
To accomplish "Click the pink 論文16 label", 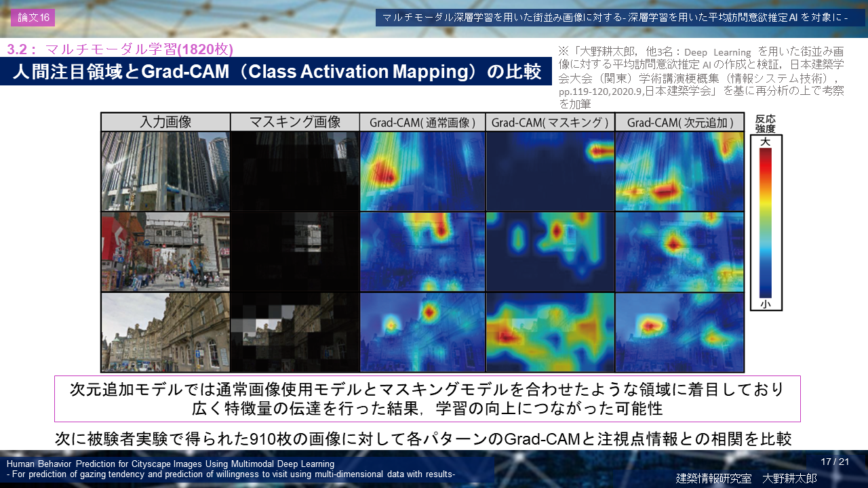I will click(33, 18).
